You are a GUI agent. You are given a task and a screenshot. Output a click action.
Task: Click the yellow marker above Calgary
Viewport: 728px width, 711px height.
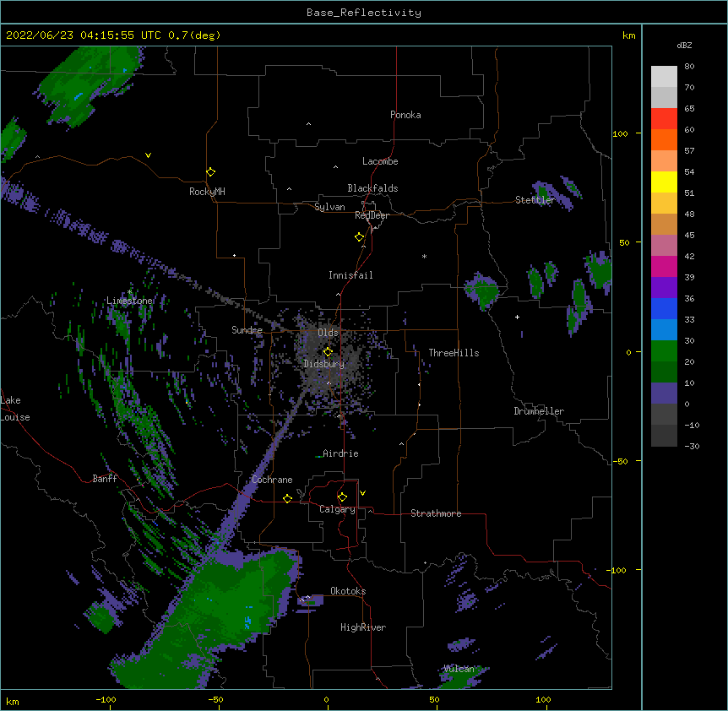click(x=342, y=497)
